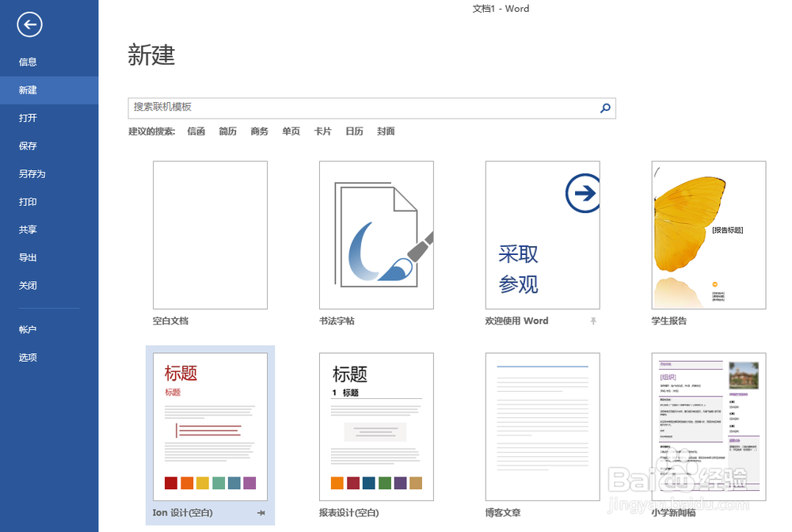Choose the Ion 设计(空白) template thumbnail

coord(210,427)
